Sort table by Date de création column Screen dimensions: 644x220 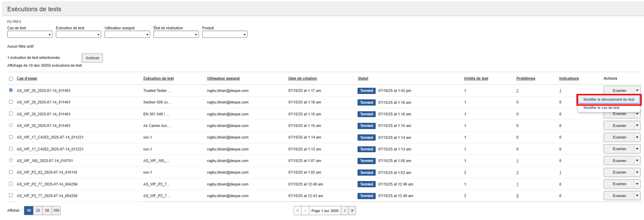pyautogui.click(x=302, y=78)
